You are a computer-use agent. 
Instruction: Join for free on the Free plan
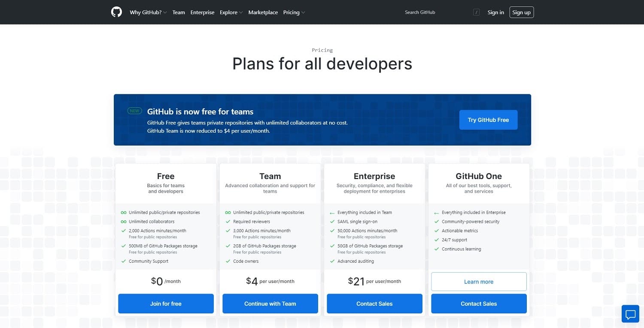click(165, 304)
